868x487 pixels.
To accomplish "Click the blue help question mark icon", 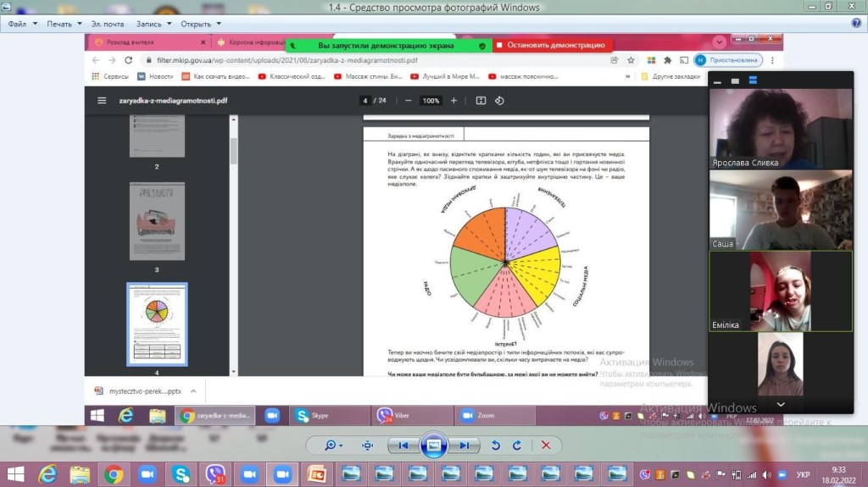I will tap(855, 24).
